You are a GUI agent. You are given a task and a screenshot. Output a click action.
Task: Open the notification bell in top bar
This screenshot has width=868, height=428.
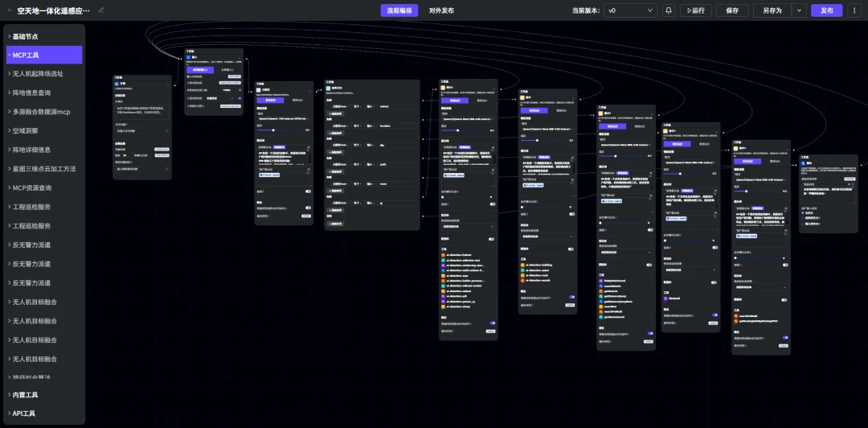pyautogui.click(x=669, y=10)
